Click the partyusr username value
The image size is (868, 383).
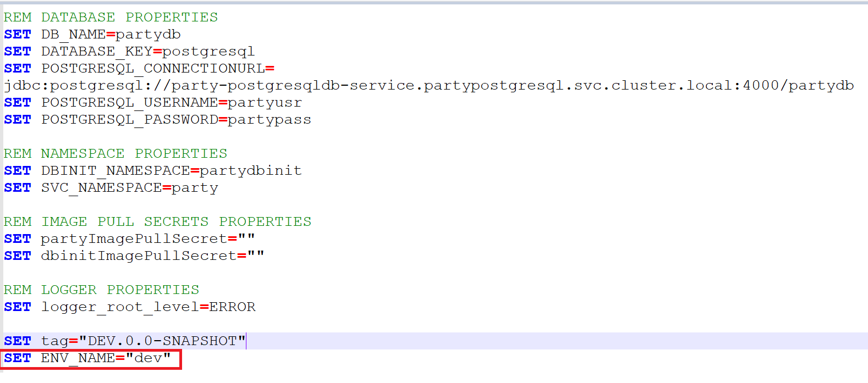point(265,103)
